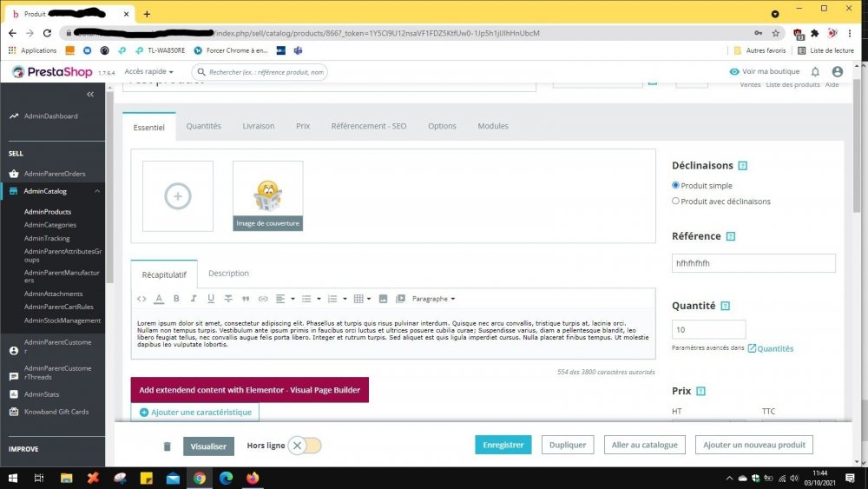Click the Enregistrer button

(503, 445)
